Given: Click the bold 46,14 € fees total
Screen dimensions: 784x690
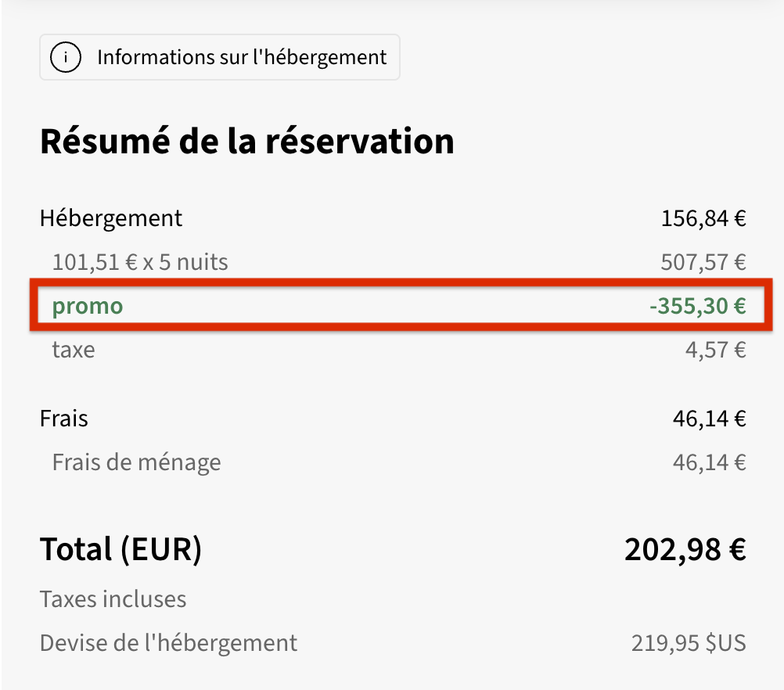Looking at the screenshot, I should pyautogui.click(x=710, y=419).
